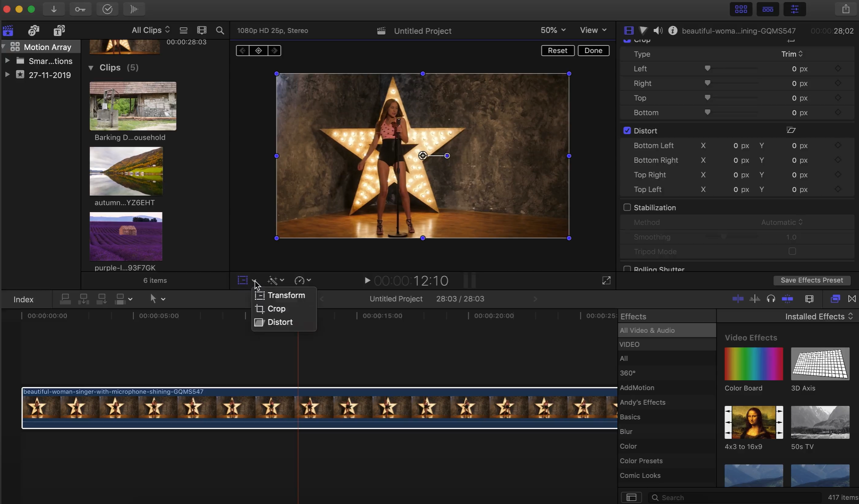The image size is (859, 504).
Task: Toggle solo with the headphones icon
Action: coord(771,299)
